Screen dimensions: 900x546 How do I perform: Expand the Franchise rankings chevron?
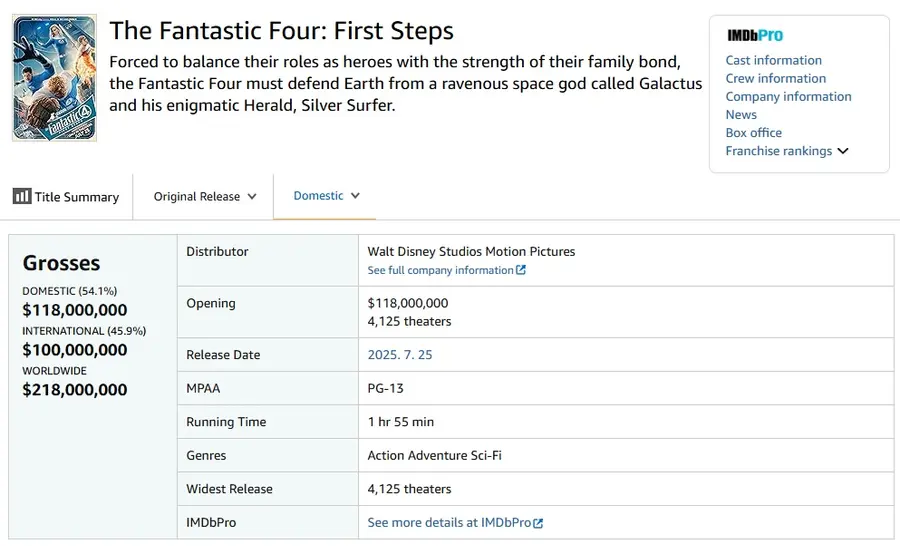click(843, 151)
